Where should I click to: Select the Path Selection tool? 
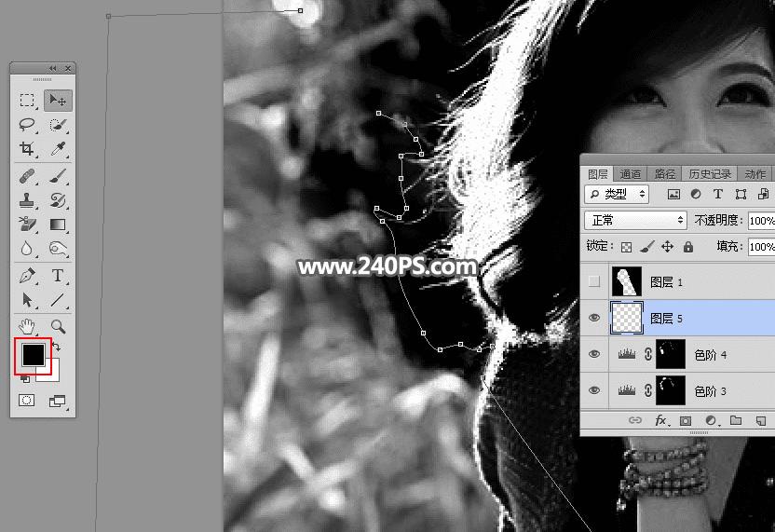point(27,300)
